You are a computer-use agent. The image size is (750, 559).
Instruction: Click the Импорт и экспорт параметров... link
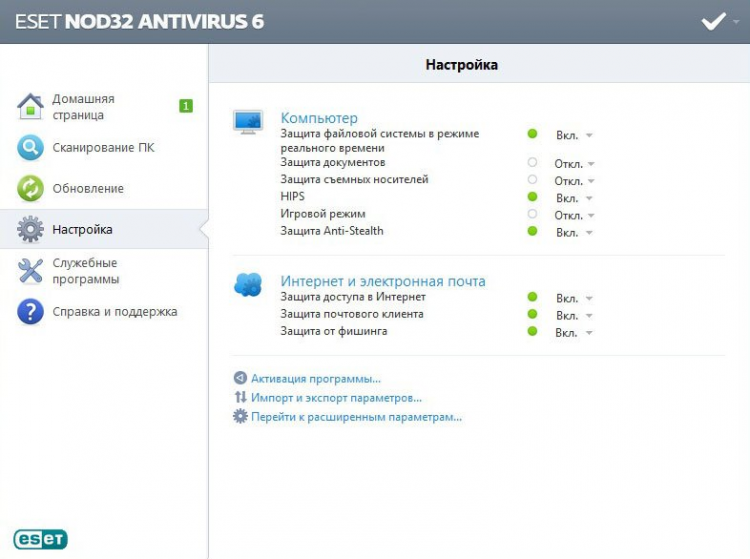336,397
